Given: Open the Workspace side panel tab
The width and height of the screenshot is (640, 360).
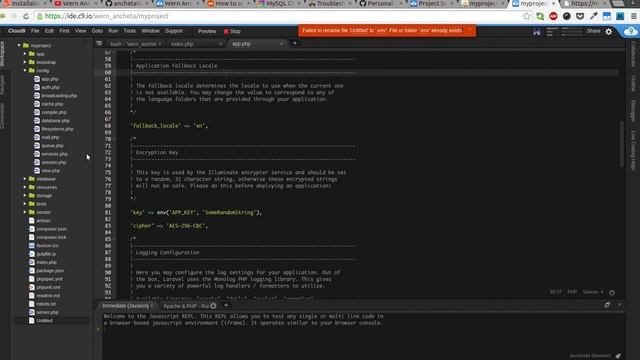Looking at the screenshot, I should tap(2, 54).
